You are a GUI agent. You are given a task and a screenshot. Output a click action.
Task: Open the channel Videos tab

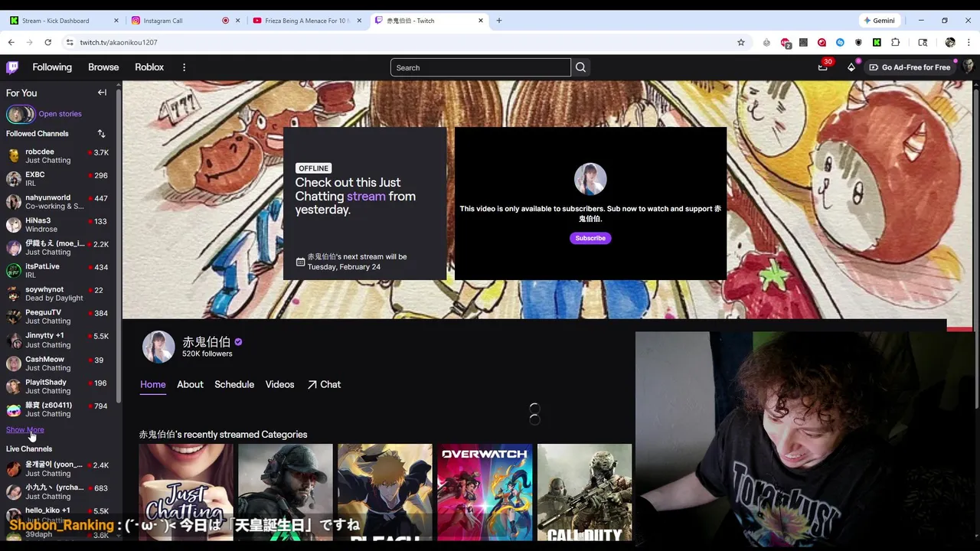[279, 384]
